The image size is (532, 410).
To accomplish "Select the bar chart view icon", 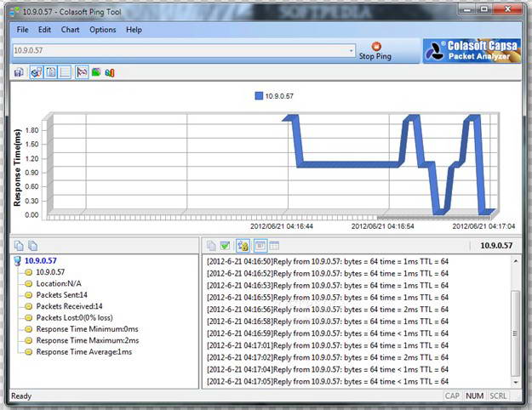I will [110, 72].
